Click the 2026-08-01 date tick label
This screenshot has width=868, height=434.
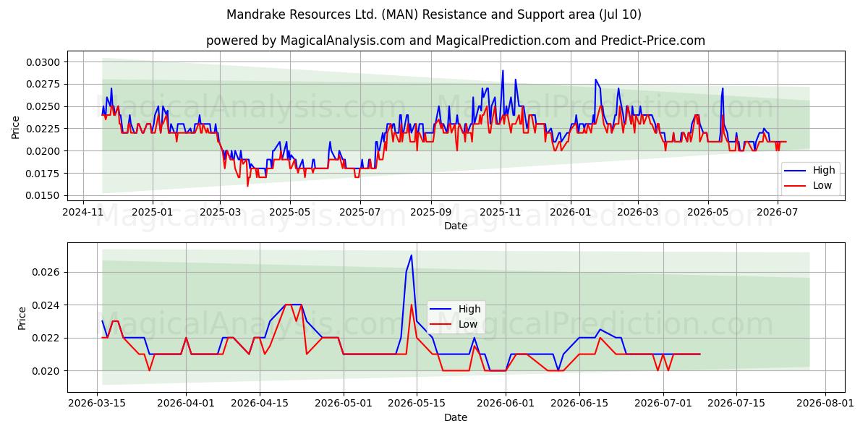coord(825,404)
